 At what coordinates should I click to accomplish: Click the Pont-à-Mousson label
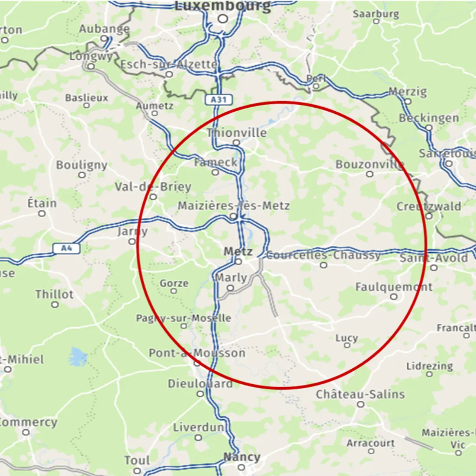pos(197,353)
